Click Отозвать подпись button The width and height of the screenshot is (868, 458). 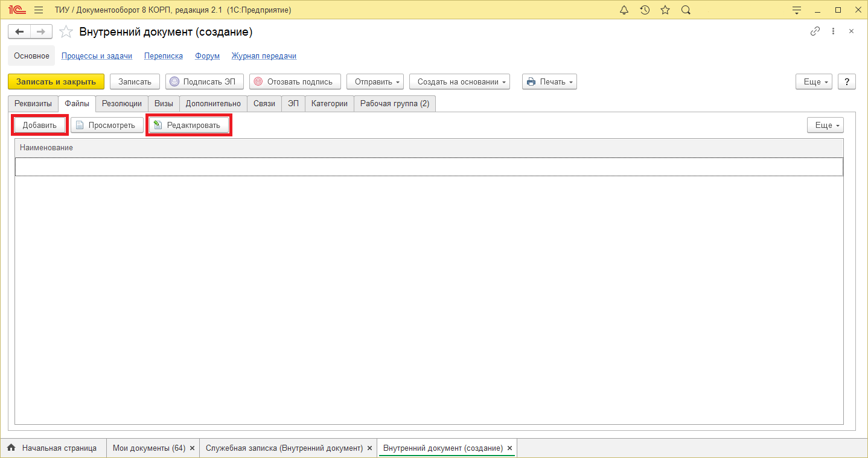click(x=295, y=81)
